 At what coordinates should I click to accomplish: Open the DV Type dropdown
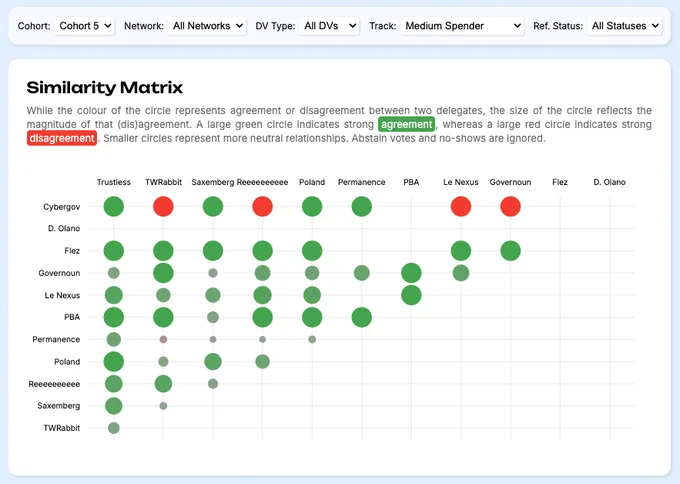point(328,26)
